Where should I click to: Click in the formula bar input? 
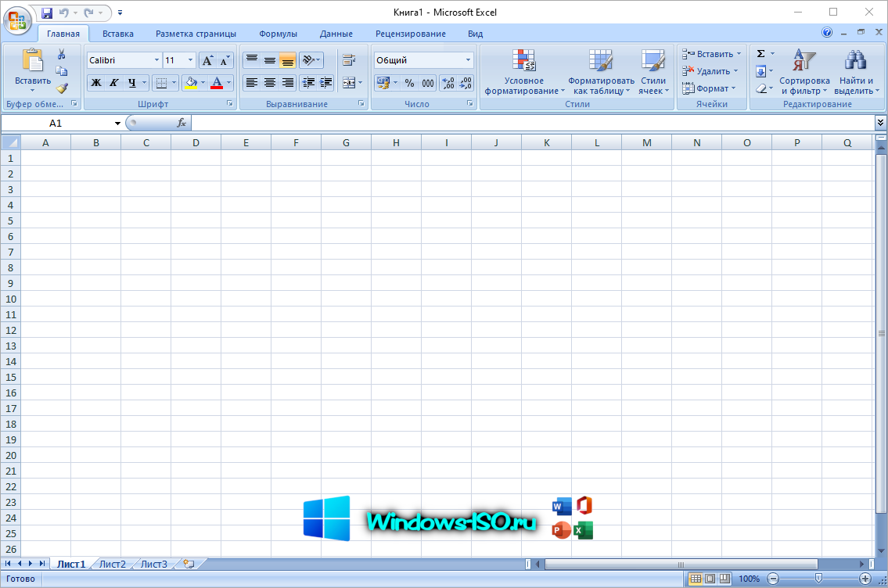[532, 123]
